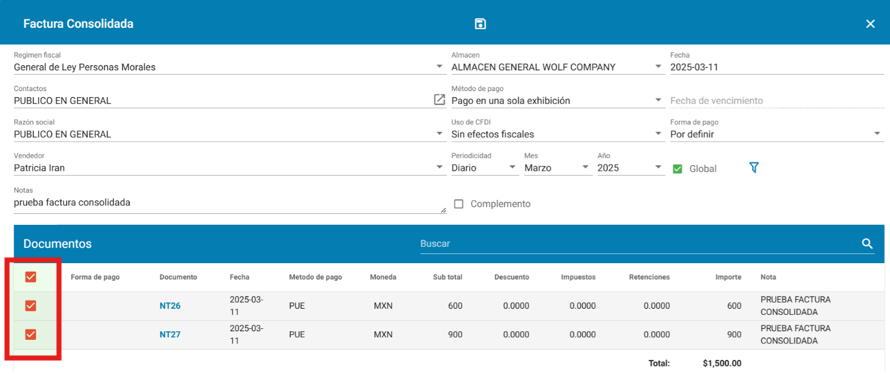Open the Forma de pago dropdown
Screen dimensions: 890x374
point(878,134)
